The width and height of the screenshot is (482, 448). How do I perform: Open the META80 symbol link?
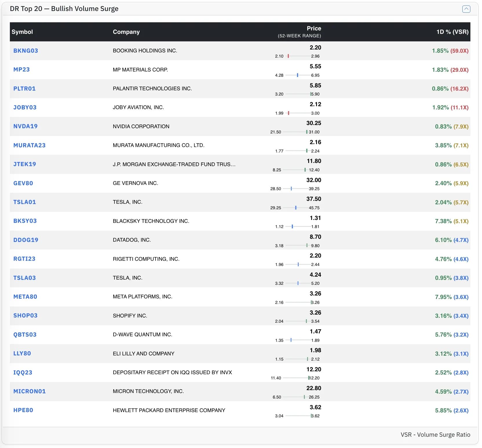pos(25,297)
